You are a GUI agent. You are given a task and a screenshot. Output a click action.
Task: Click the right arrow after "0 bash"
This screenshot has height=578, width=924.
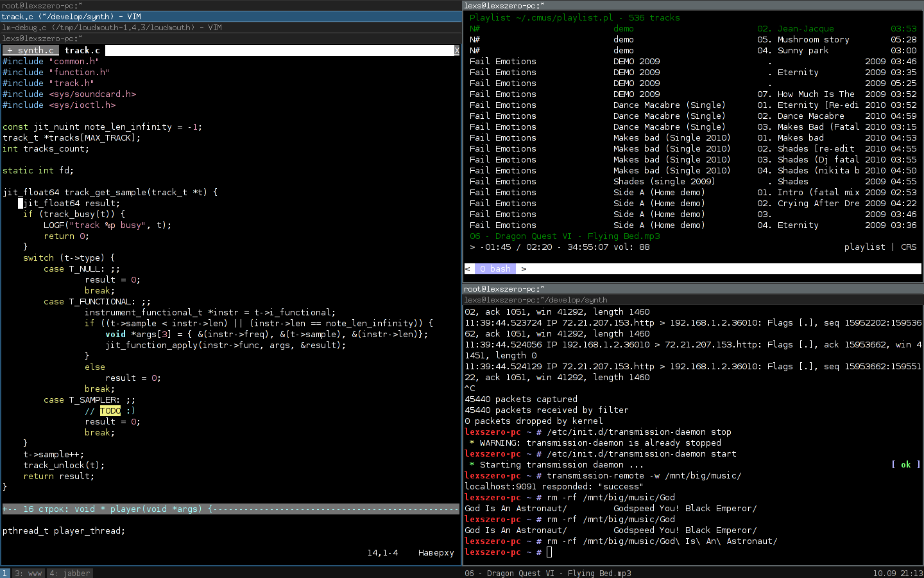524,268
